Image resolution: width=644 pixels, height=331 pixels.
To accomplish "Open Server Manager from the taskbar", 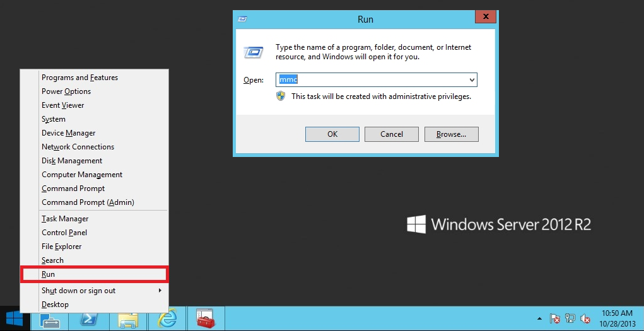I will pos(49,319).
